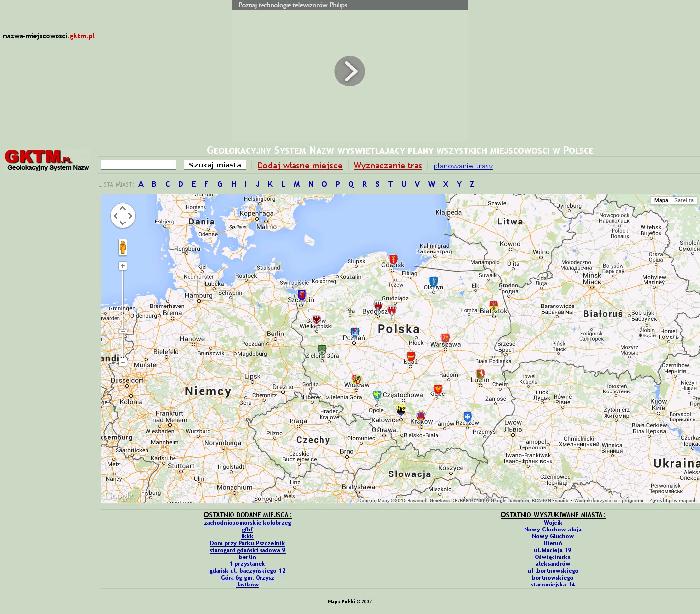This screenshot has width=700, height=614.
Task: Open the Dodaj własne miejsce link
Action: point(300,166)
